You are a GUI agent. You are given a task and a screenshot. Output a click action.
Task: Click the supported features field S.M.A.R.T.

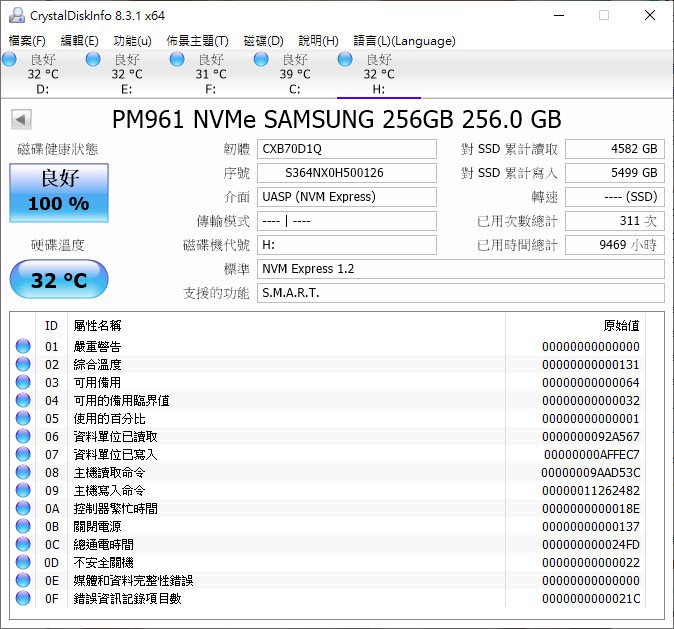461,293
